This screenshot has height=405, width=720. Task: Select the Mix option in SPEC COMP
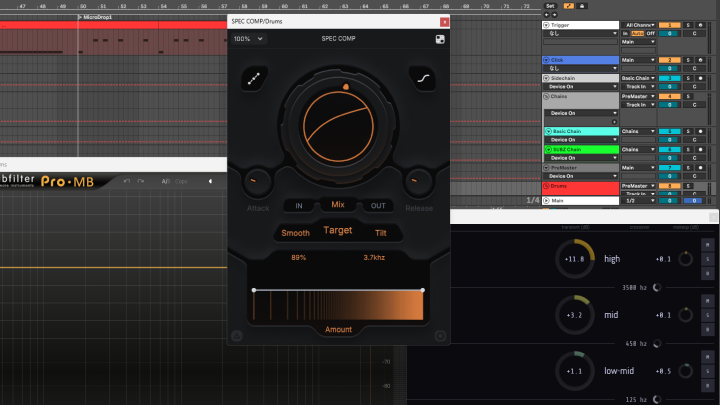[x=338, y=204]
